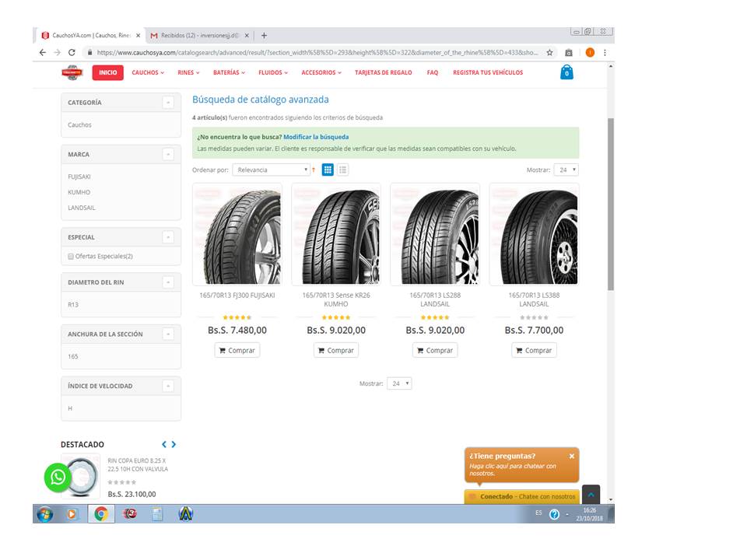The width and height of the screenshot is (747, 560).
Task: Buy the 165/70R13 LS288 LANDSAIL tire
Action: [x=435, y=350]
